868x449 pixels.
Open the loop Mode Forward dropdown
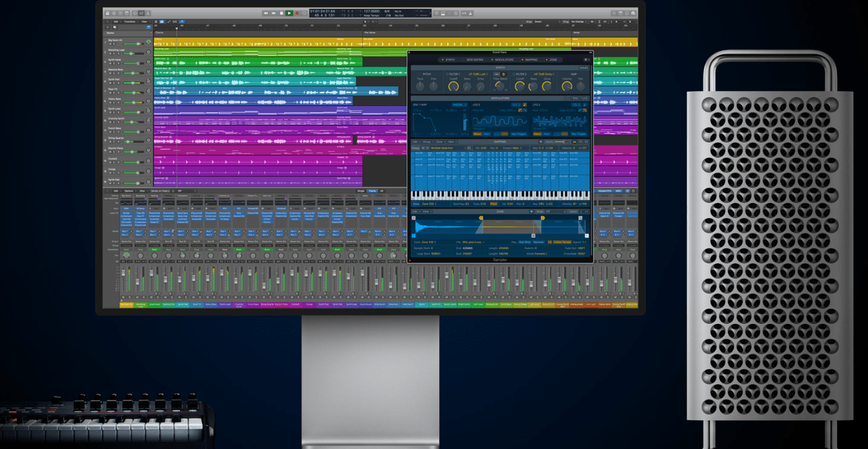coord(540,254)
